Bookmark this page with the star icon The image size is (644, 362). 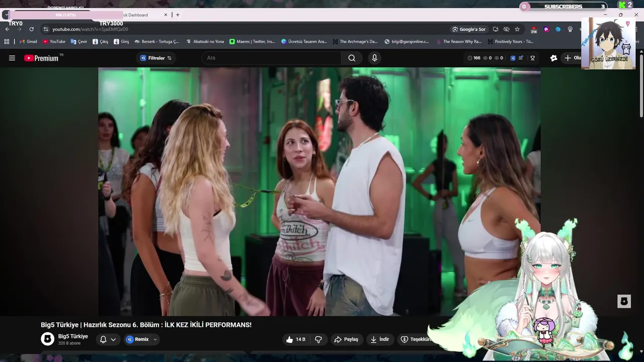coord(517,29)
